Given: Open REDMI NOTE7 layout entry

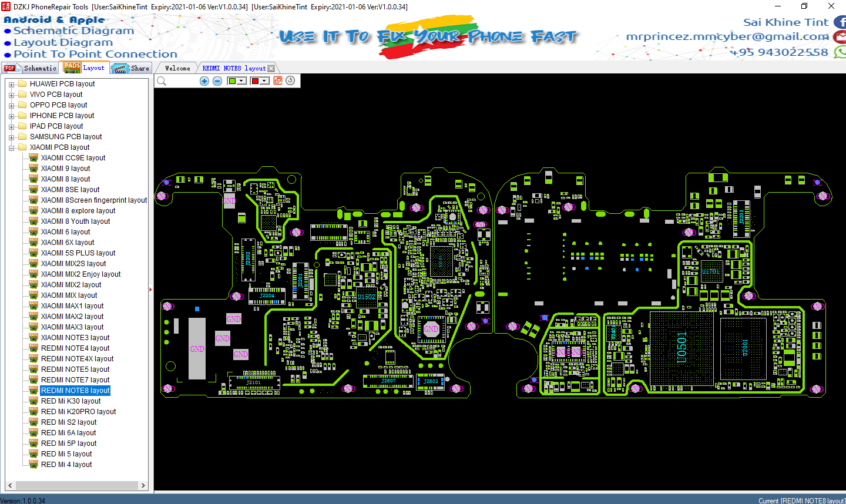Looking at the screenshot, I should point(75,380).
